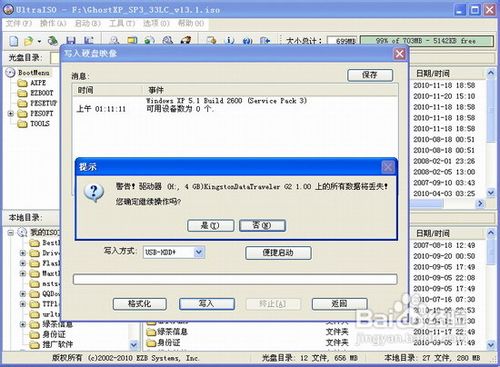Open the 帮助(H) menu
Viewport: 500px width, 367px height.
(191, 23)
